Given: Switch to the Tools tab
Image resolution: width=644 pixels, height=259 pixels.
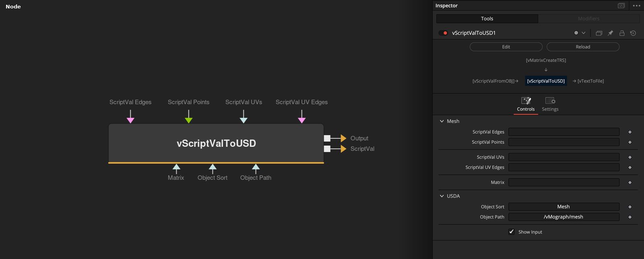Looking at the screenshot, I should tap(487, 18).
